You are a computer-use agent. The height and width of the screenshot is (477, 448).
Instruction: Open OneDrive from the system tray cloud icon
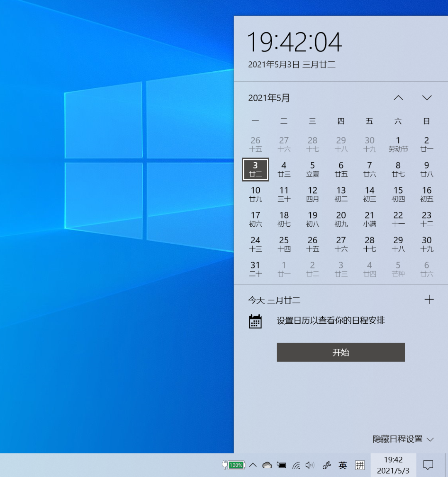click(268, 465)
